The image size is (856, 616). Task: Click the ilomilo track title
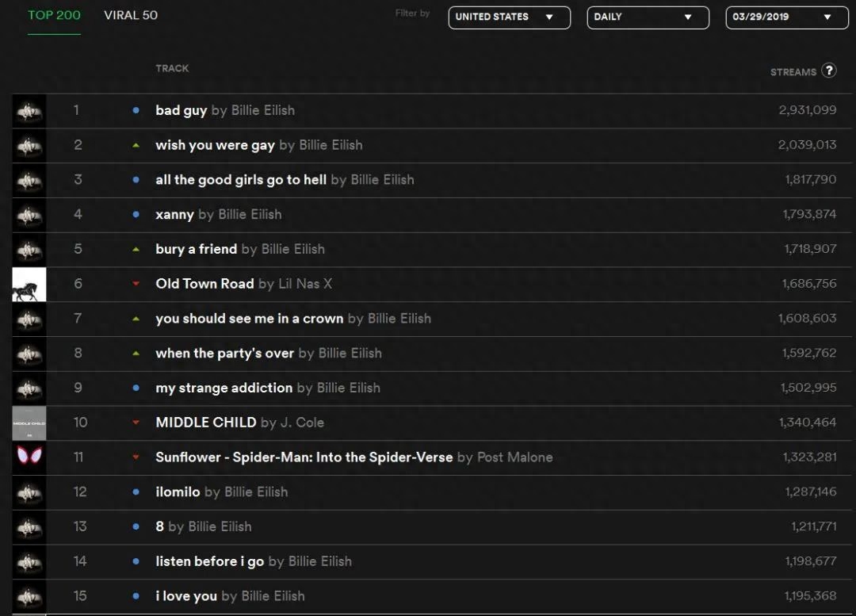[178, 492]
